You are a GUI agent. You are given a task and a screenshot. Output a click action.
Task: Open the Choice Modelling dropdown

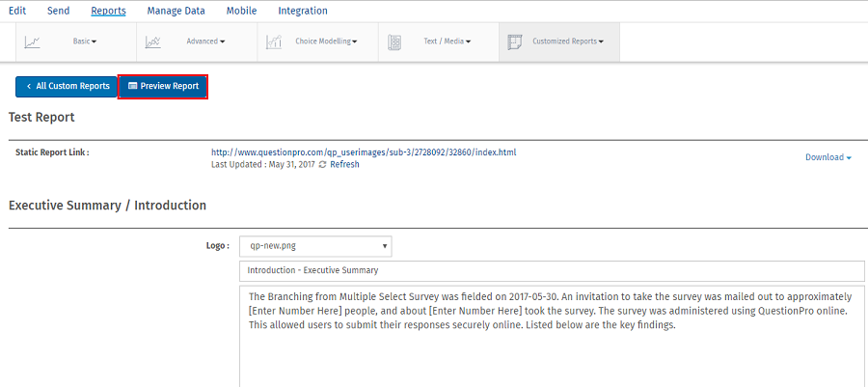click(326, 42)
